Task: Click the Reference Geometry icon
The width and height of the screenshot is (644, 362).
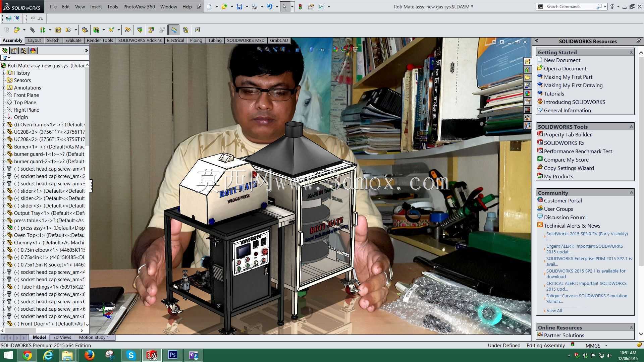Action: pyautogui.click(x=111, y=30)
